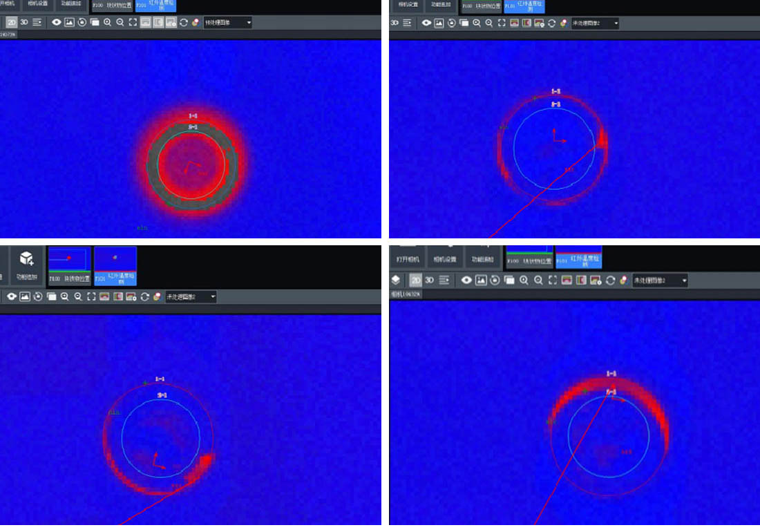Click zoom out magnifier in top-left panel toolbar
Viewport: 760px width, 532px height.
(120, 22)
